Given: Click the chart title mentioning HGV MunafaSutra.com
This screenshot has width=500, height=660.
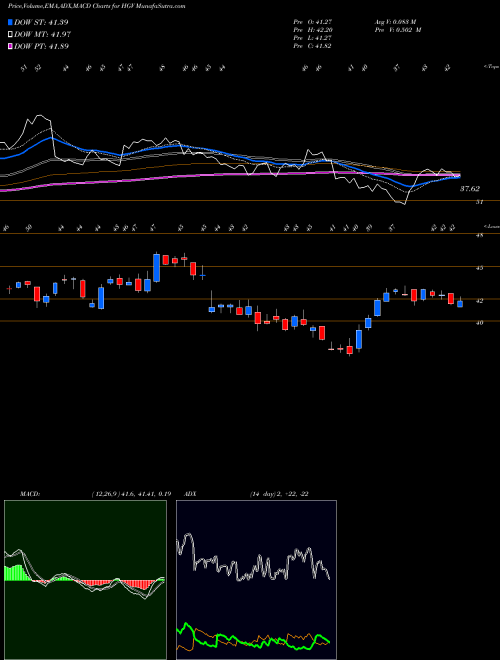Looking at the screenshot, I should click(x=97, y=6).
